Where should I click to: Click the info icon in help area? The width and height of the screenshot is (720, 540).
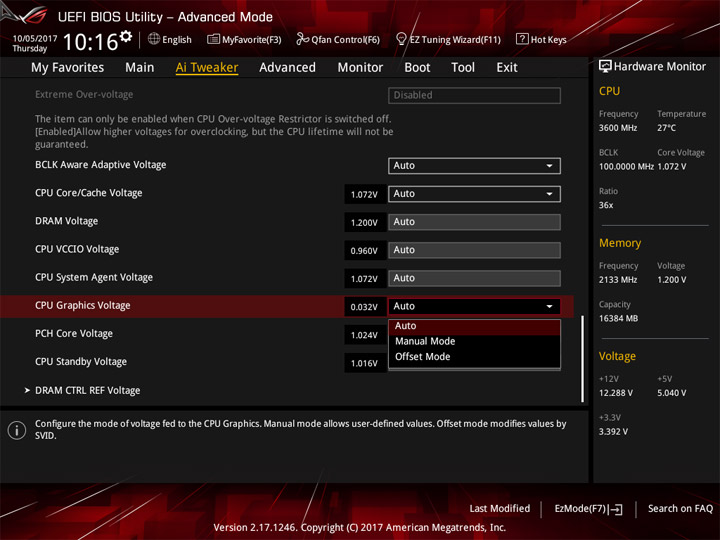coord(17,430)
